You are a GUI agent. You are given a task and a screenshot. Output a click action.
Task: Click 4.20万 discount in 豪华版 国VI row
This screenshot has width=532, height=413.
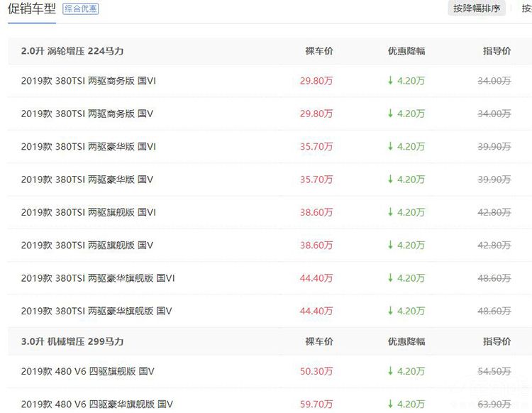[411, 147]
